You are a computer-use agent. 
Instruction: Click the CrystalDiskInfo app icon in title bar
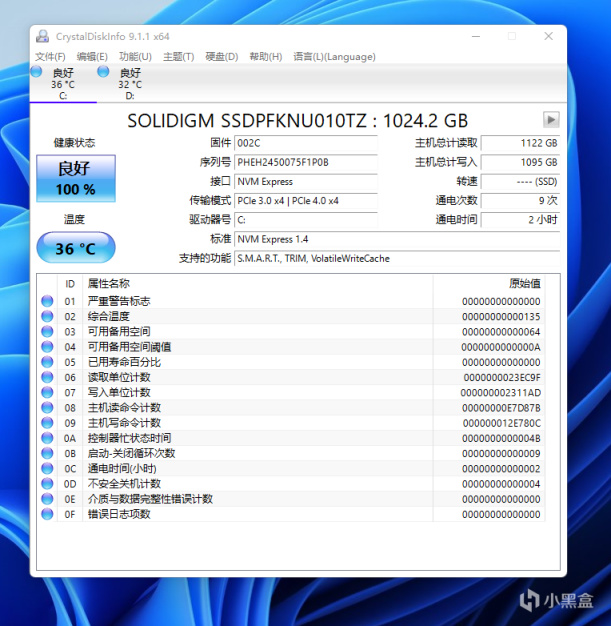[42, 36]
